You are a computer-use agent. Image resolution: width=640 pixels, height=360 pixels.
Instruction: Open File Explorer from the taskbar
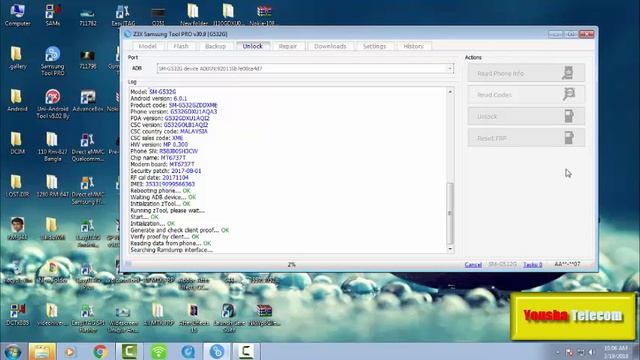(x=42, y=351)
